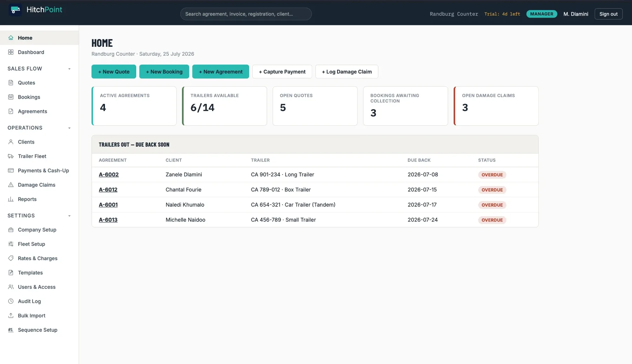Open Reports using the bar chart icon
The image size is (632, 364).
(x=11, y=199)
